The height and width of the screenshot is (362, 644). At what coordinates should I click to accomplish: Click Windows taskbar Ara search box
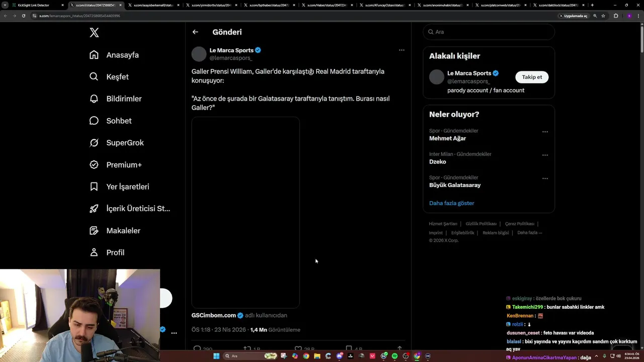[250, 356]
